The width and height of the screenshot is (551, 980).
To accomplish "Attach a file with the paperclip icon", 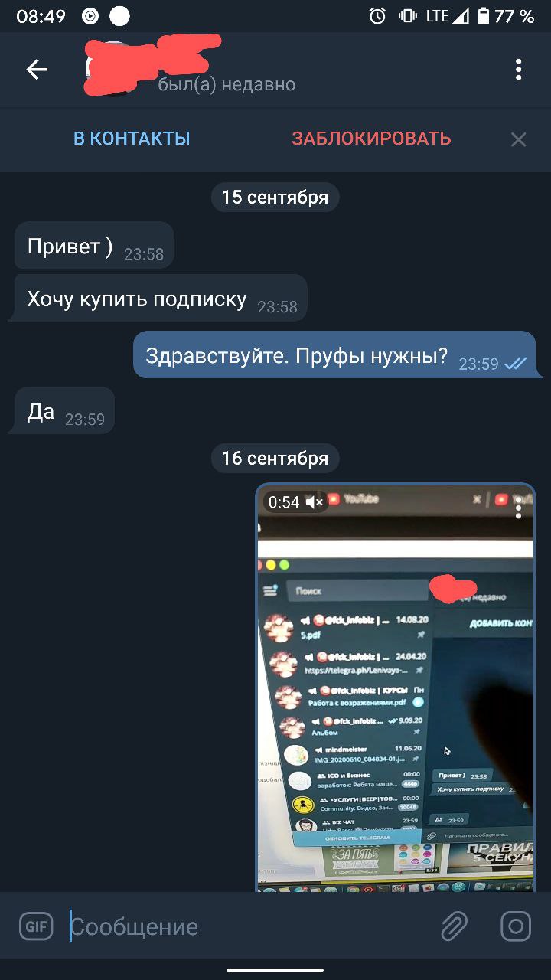I will 454,926.
